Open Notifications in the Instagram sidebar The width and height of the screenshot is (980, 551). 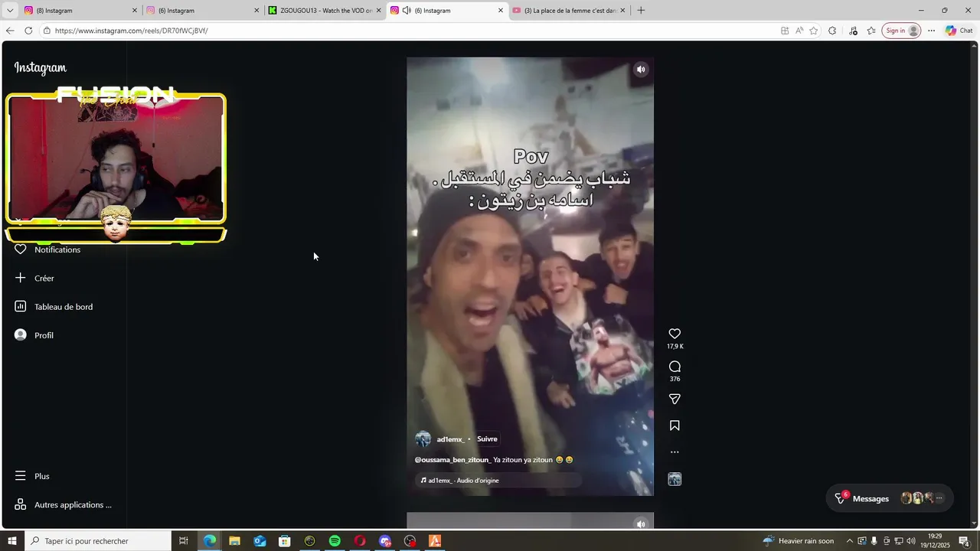coord(49,249)
